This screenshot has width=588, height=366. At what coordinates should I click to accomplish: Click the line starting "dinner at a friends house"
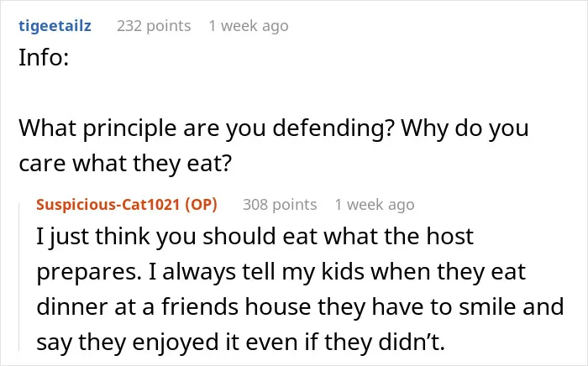point(300,306)
